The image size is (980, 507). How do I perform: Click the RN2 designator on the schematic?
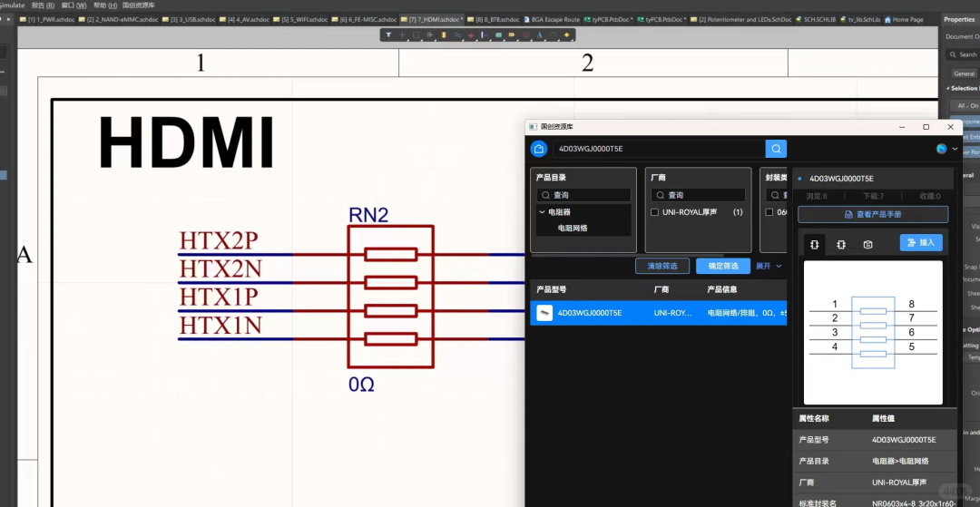point(368,216)
